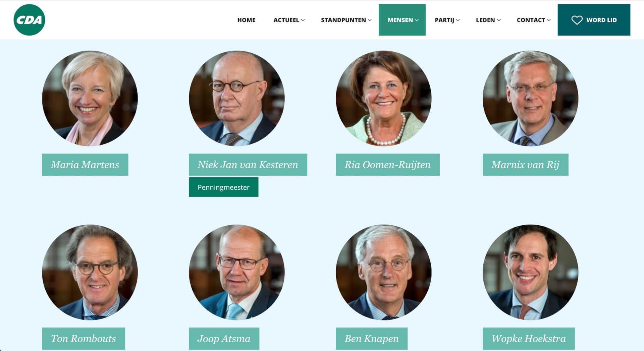
Task: Select the Mensen menu item
Action: (402, 20)
